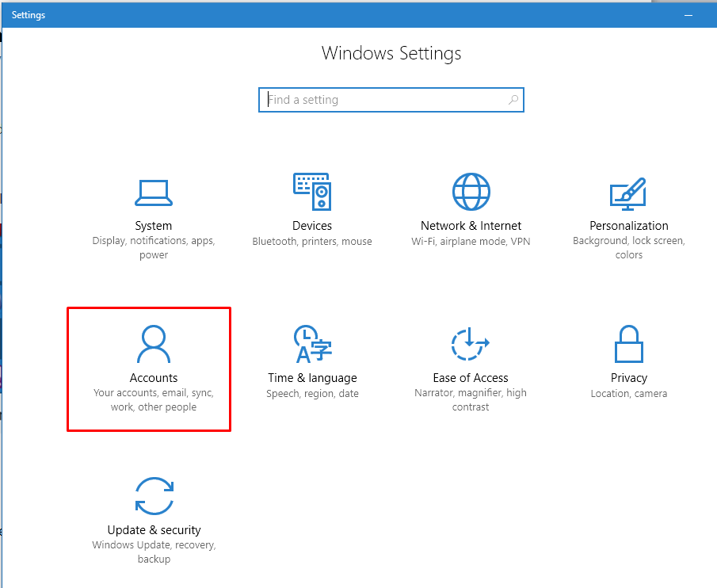Click 'Bluetooth, printers, mouse' description

[312, 242]
